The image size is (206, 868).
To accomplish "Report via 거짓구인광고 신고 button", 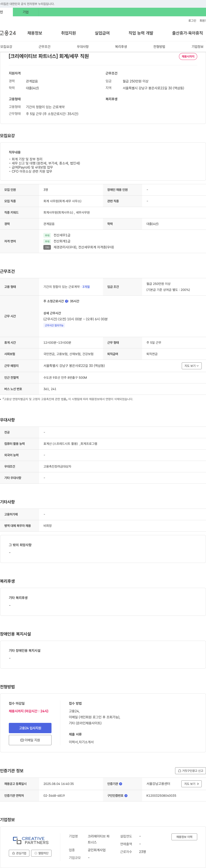I will coord(191,771).
